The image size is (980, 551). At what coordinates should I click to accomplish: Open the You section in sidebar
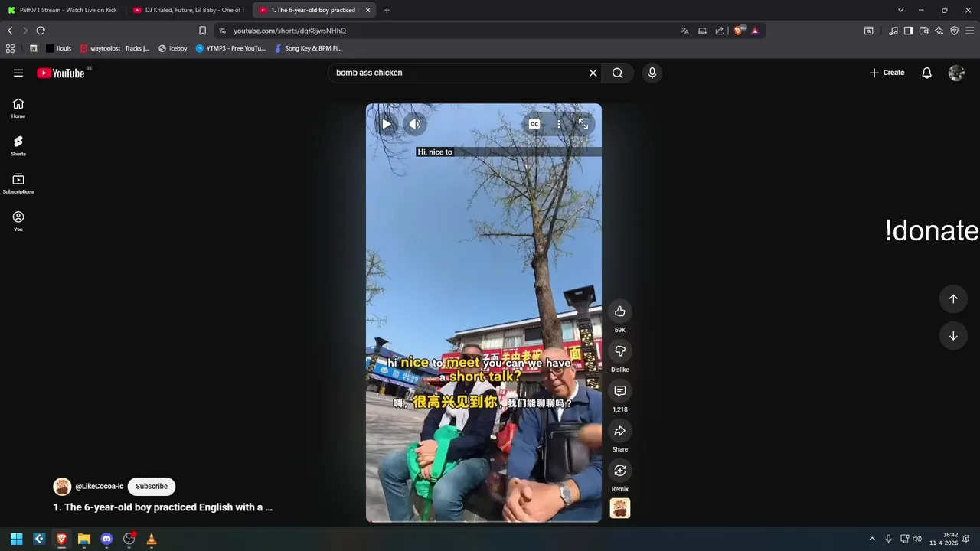coord(18,221)
